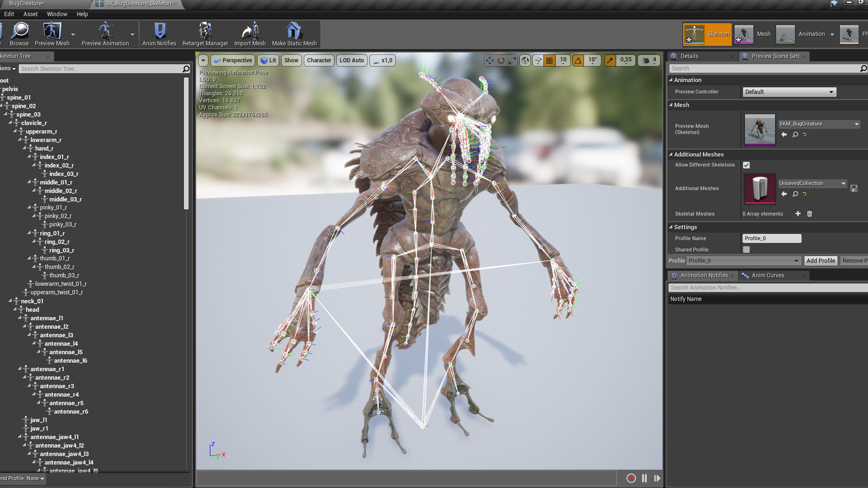Screen dimensions: 868x488
Task: Collapse the neck_01 bone node
Action: pos(10,301)
